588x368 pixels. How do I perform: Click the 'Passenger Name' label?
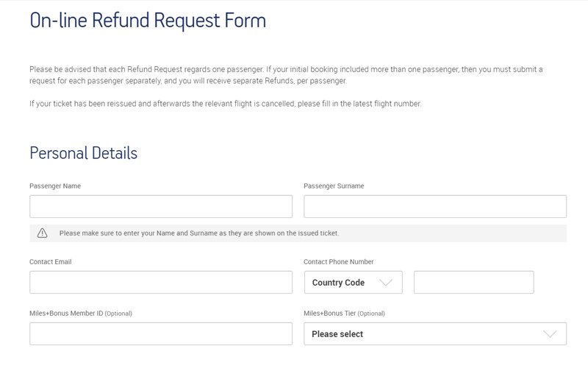coord(55,186)
